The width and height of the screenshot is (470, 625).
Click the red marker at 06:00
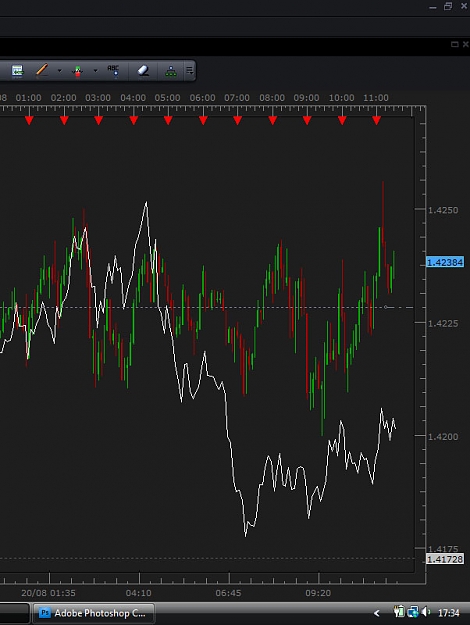click(x=203, y=120)
